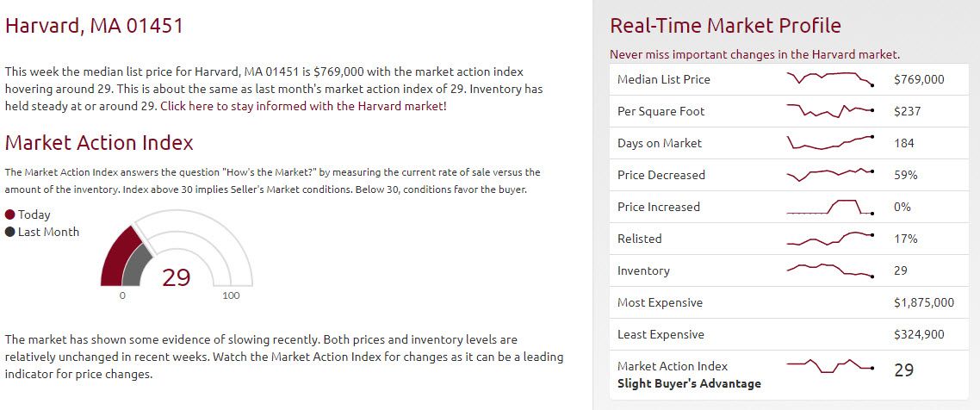This screenshot has height=410, width=980.
Task: Click the Inventory trend sparkline
Action: (830, 270)
